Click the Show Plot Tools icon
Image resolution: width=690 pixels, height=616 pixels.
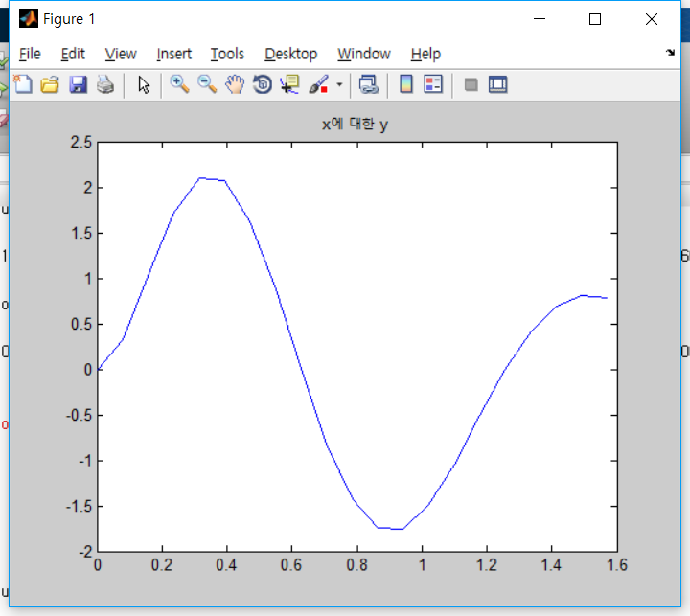(x=497, y=84)
